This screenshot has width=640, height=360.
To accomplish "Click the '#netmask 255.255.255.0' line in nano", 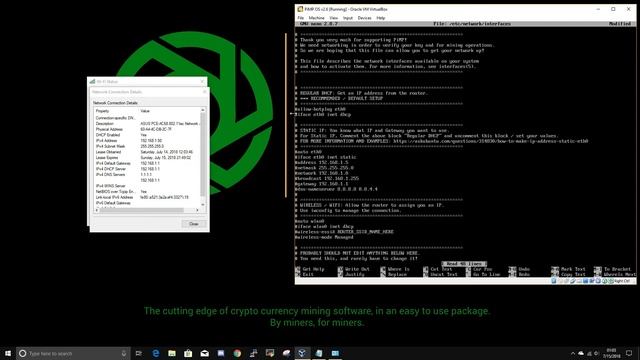I will pos(324,168).
